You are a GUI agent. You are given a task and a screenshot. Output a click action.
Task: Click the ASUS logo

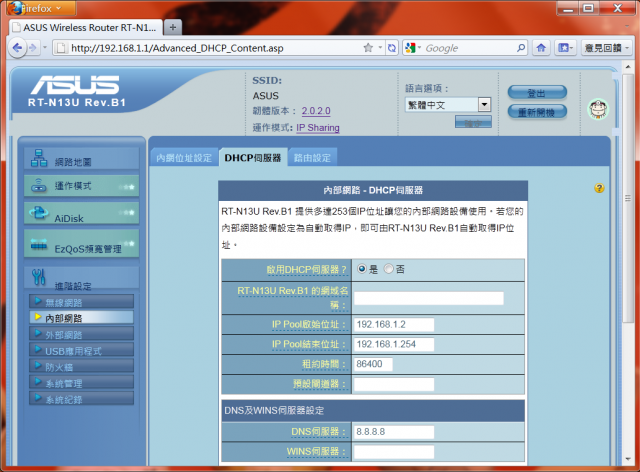76,85
